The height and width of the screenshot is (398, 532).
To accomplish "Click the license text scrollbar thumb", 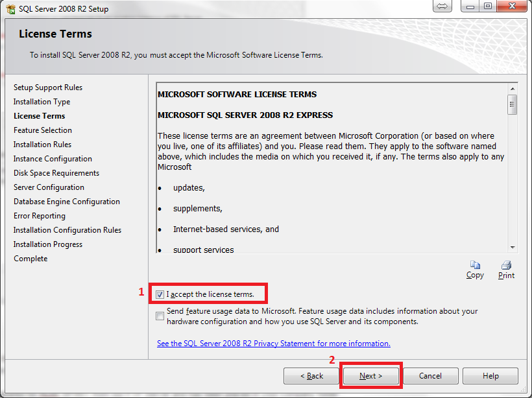I will 513,105.
